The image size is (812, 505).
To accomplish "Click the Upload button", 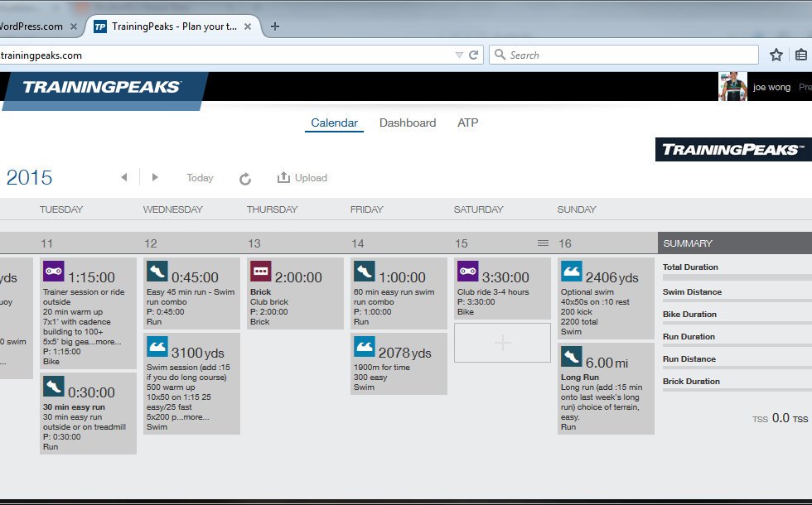I will [302, 178].
